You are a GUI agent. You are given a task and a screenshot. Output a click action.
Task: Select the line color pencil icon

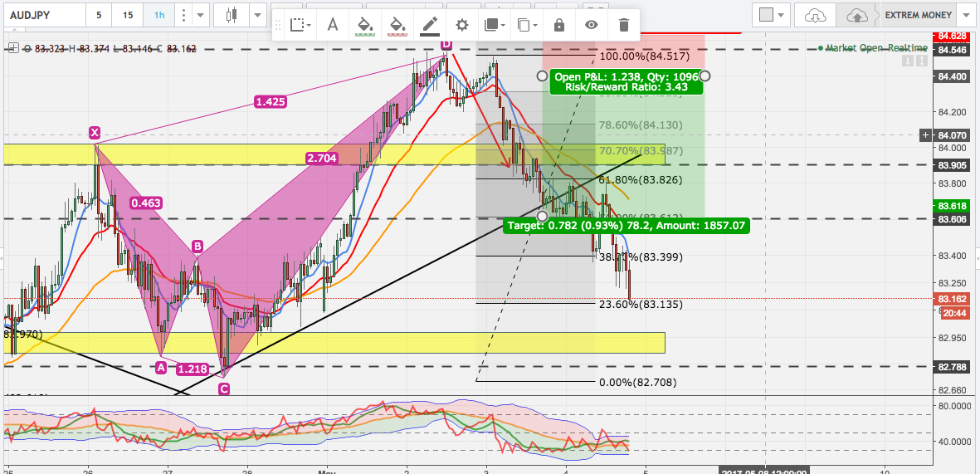[429, 25]
